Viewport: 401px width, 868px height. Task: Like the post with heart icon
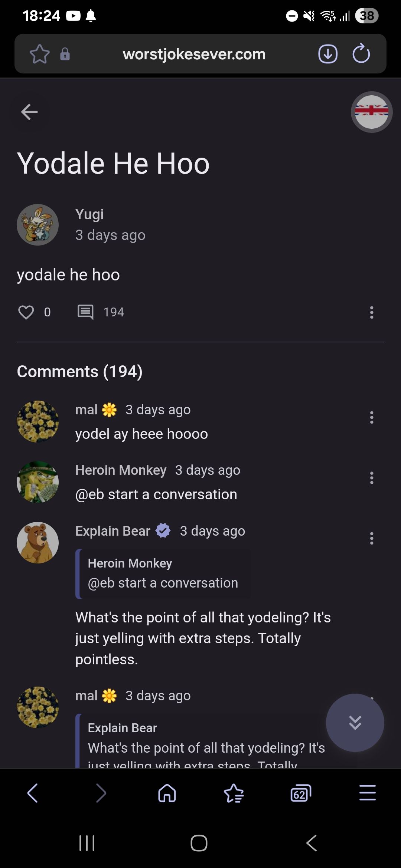pos(26,312)
